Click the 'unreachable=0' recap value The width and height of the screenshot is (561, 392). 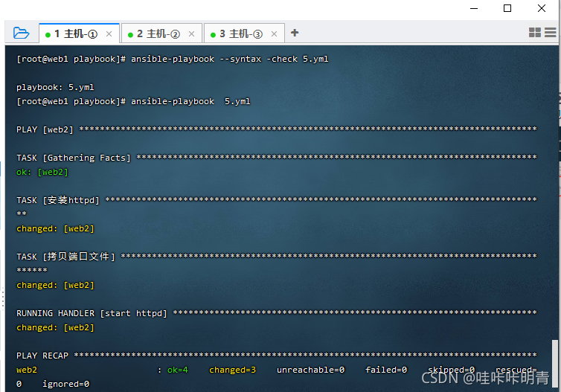[310, 370]
